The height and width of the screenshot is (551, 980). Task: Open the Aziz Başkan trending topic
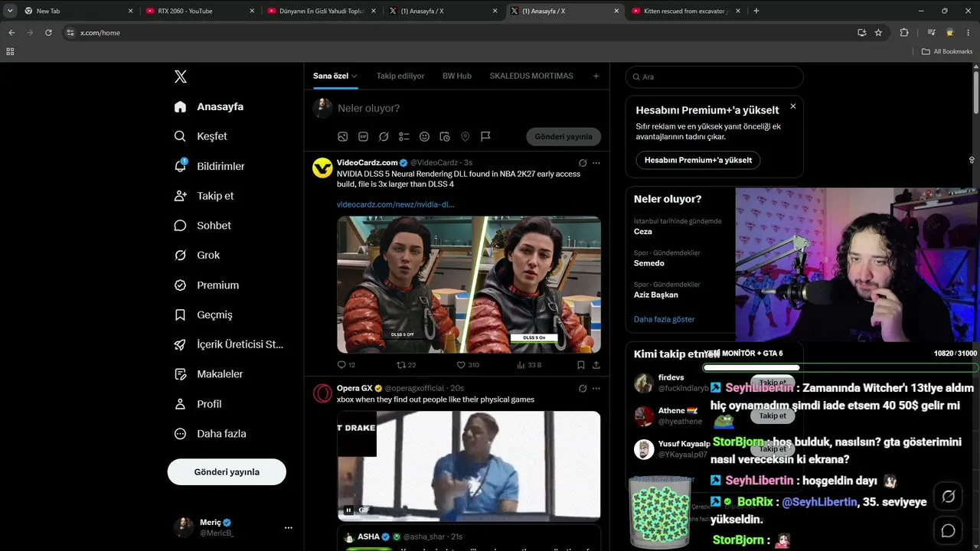(x=656, y=295)
